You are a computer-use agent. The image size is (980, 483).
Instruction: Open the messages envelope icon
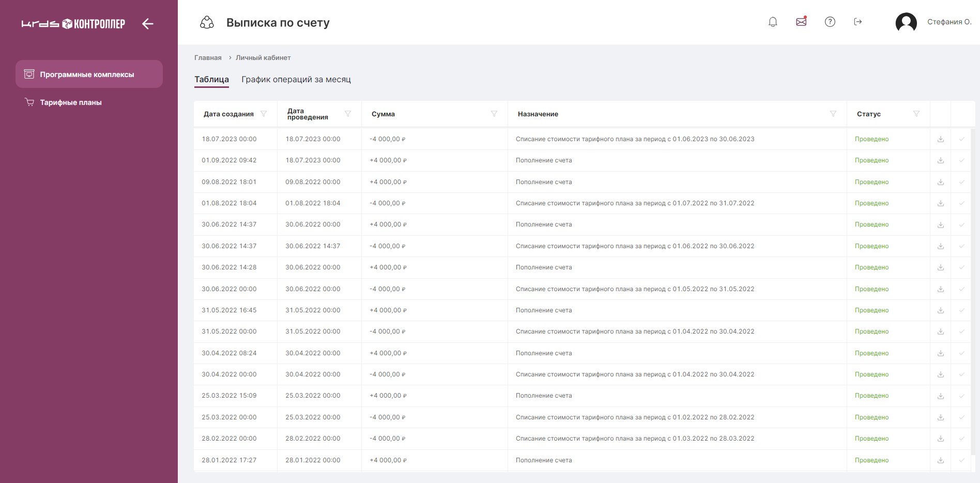[801, 22]
